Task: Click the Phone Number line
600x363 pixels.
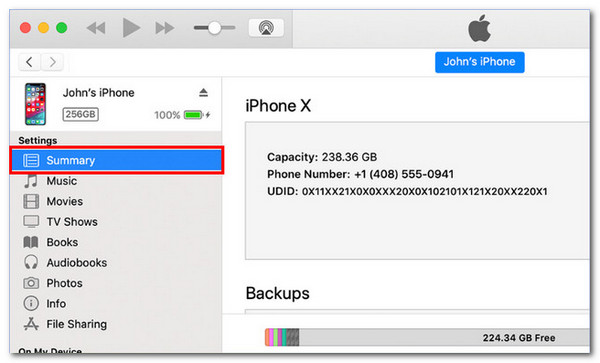Action: pyautogui.click(x=360, y=174)
